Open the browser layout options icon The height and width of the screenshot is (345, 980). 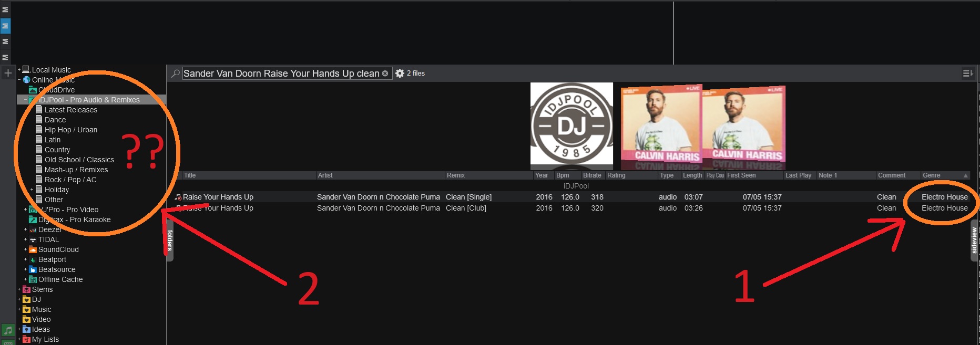coord(968,74)
